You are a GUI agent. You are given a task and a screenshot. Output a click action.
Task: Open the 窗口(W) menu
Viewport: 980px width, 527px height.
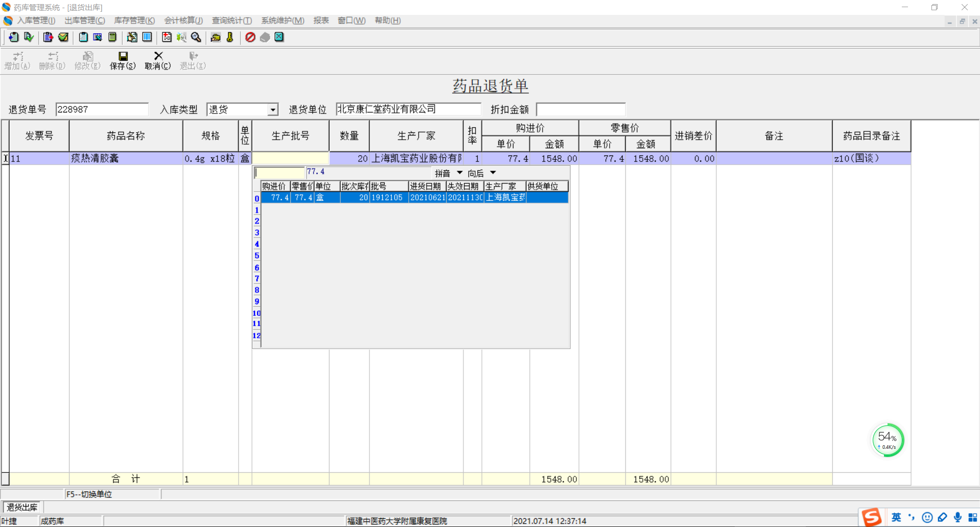pos(352,20)
